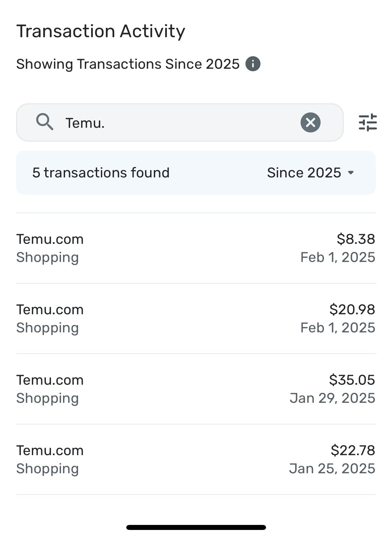Click the Showing Transactions Since 2025 text
The width and height of the screenshot is (392, 538).
(x=128, y=64)
